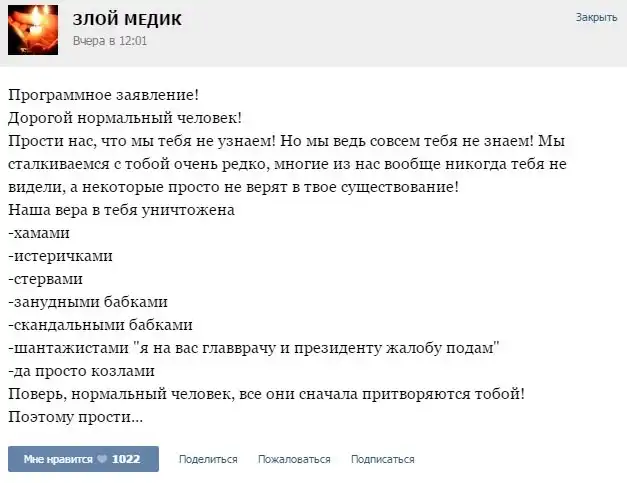Open the ЗЛОЙ МЕДИК candle avatar
This screenshot has height=483, width=627.
[x=33, y=30]
